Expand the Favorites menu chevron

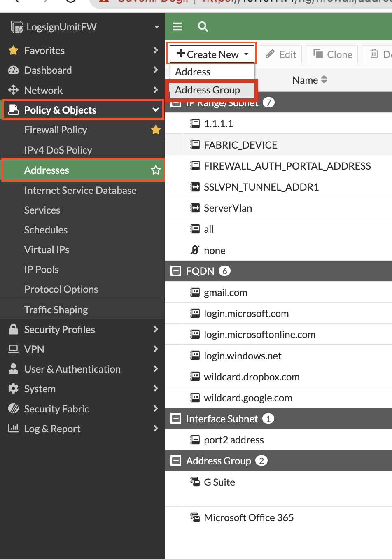[x=156, y=50]
